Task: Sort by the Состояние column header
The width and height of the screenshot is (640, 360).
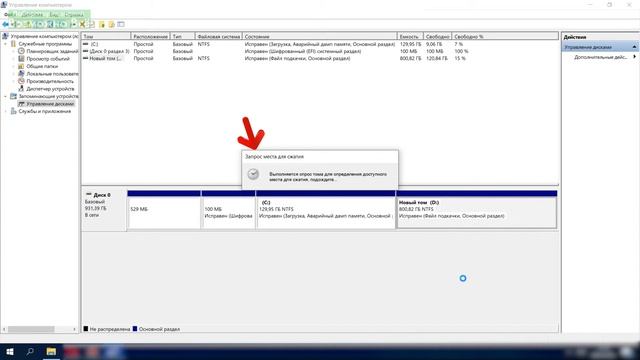Action: pos(320,36)
